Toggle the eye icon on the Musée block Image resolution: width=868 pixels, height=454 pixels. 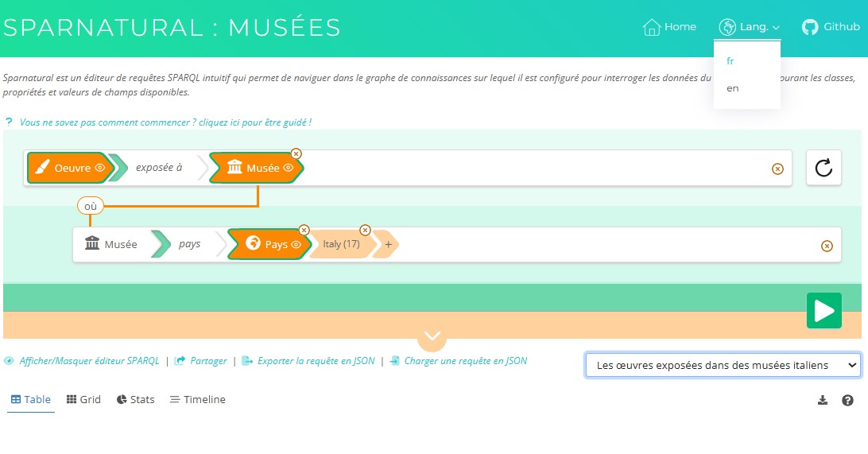(x=289, y=168)
